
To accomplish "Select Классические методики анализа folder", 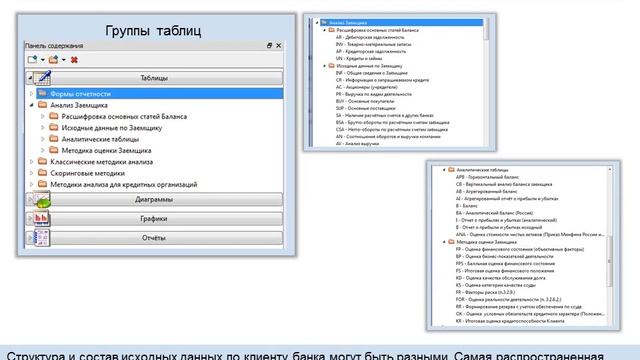I will 102,162.
